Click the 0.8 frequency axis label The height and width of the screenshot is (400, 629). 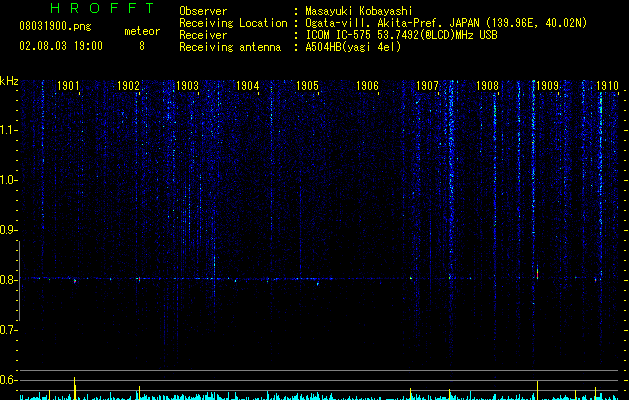[8, 280]
